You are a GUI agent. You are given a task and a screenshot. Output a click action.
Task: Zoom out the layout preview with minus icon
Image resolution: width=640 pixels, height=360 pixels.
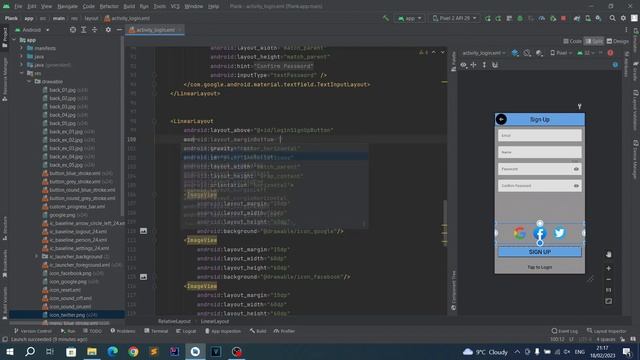(x=609, y=280)
